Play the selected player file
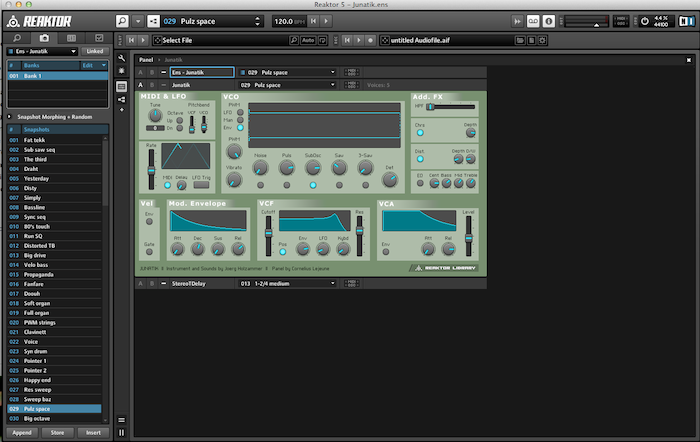 [143, 40]
